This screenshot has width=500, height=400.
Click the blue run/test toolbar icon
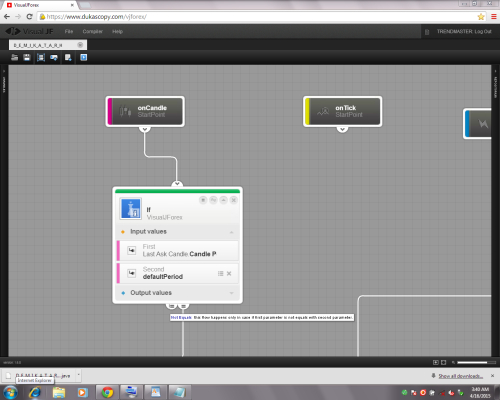(84, 58)
